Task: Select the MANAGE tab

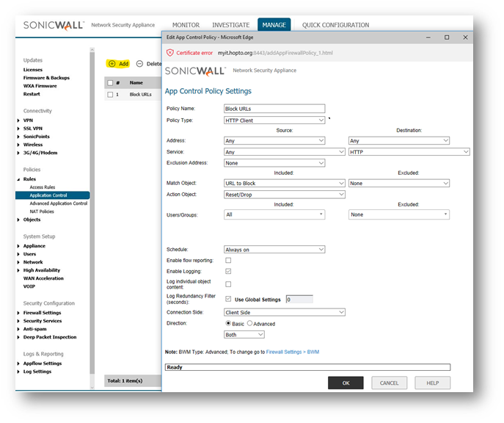Action: (x=274, y=25)
